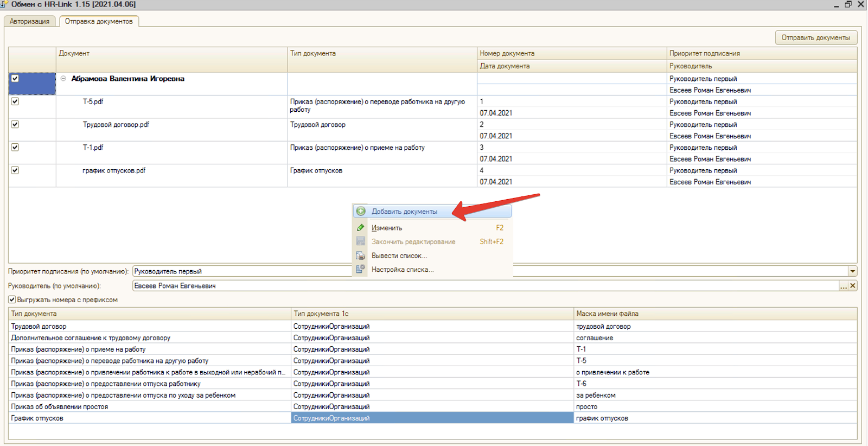Click the Маска имени файла column header
868x446 pixels.
click(x=716, y=314)
